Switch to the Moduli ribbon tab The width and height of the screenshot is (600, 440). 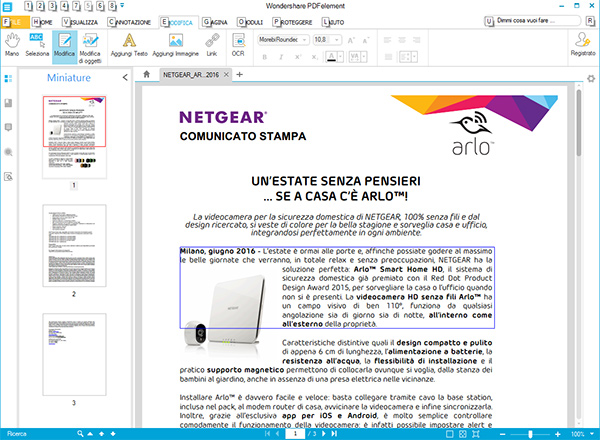(250, 22)
